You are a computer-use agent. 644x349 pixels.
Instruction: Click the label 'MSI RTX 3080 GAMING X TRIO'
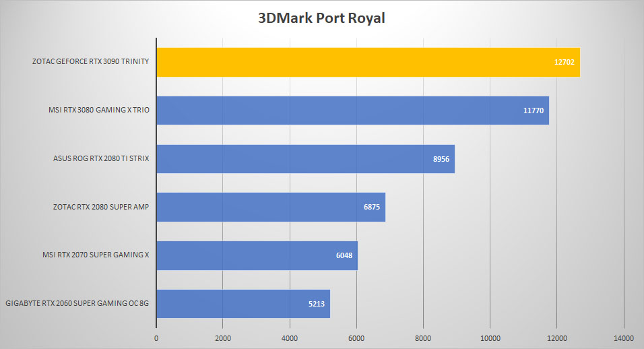[99, 110]
